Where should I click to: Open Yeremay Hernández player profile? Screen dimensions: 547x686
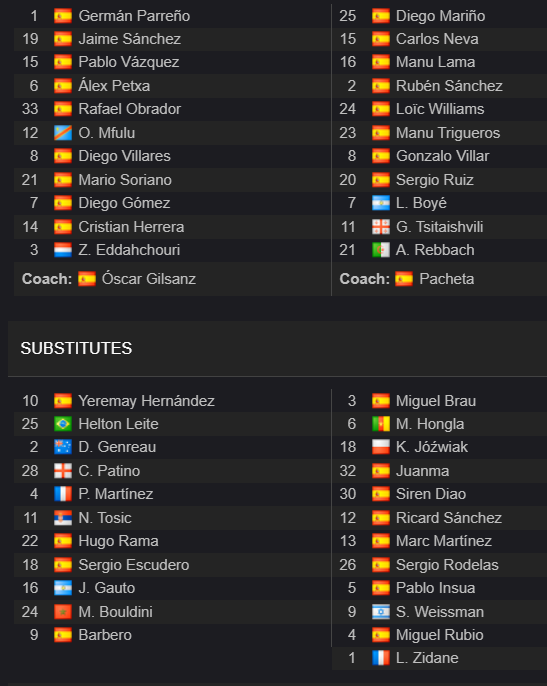click(x=147, y=401)
